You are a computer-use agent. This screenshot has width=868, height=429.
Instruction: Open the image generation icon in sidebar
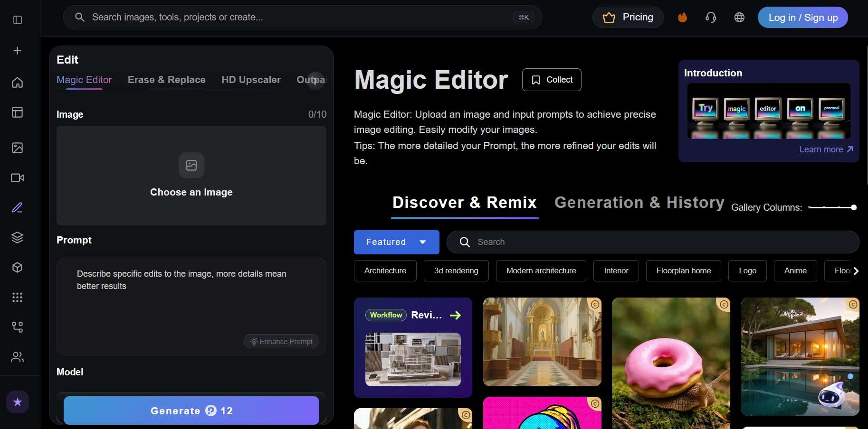pyautogui.click(x=18, y=148)
